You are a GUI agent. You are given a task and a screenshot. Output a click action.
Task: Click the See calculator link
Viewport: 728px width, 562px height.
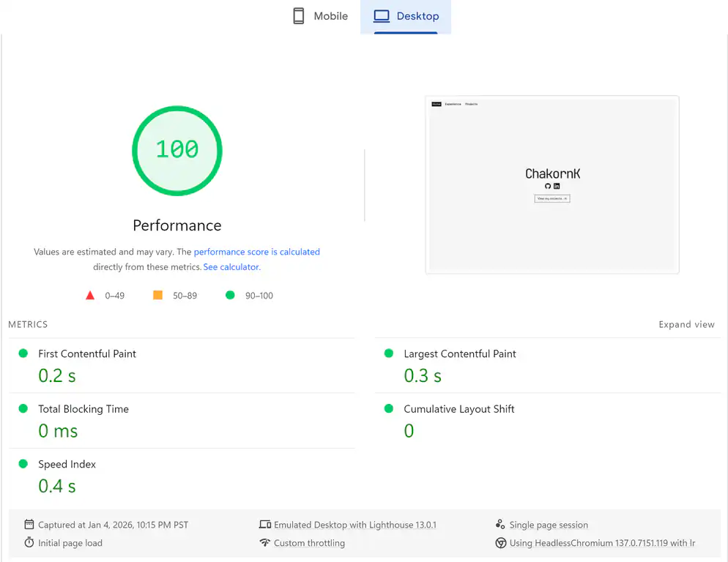(x=231, y=267)
